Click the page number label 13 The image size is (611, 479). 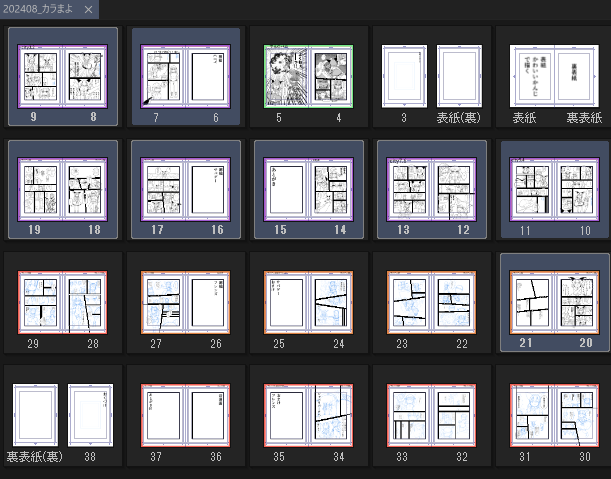[x=403, y=230]
